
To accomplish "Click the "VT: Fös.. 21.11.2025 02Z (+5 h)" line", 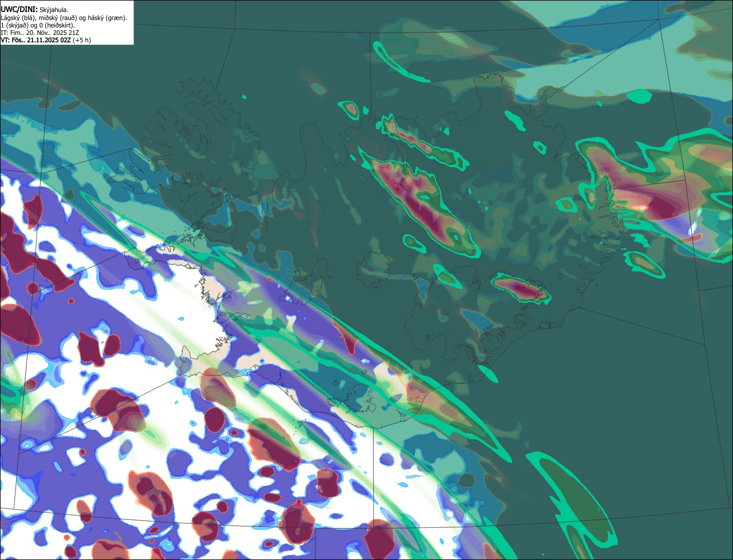I will [46, 40].
